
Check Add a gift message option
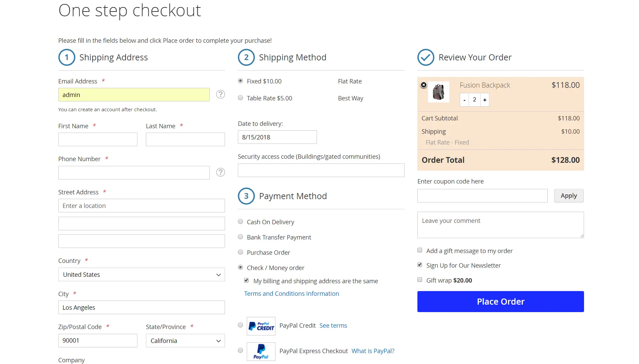(x=420, y=250)
